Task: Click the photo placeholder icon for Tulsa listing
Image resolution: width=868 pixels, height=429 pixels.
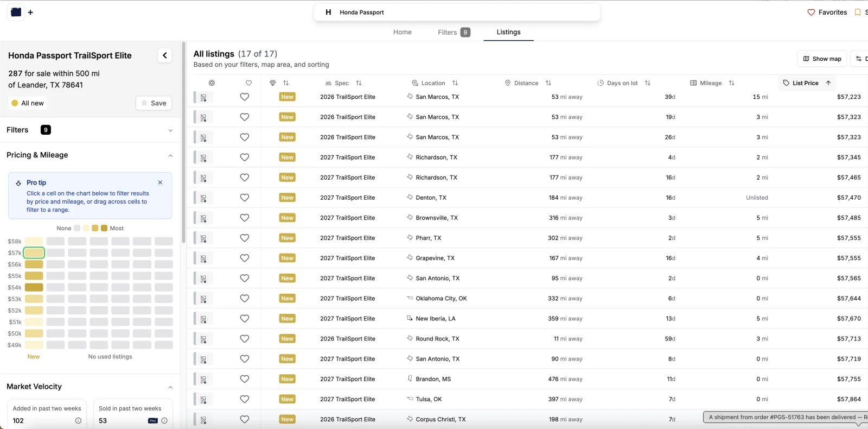Action: pos(203,399)
